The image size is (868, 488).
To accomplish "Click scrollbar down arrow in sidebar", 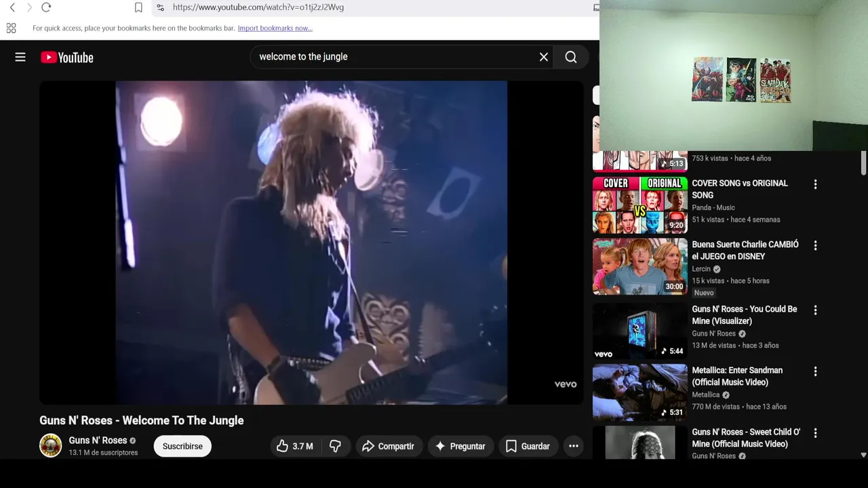I will [x=863, y=455].
